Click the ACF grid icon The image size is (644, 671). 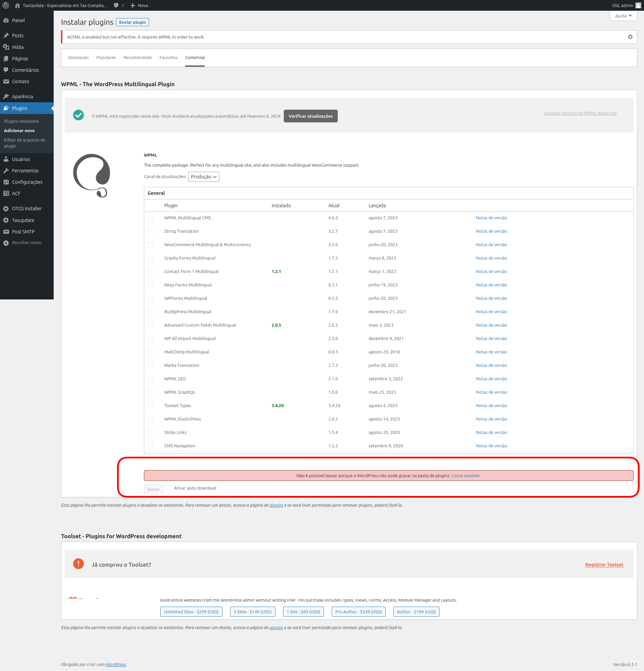pyautogui.click(x=6, y=193)
